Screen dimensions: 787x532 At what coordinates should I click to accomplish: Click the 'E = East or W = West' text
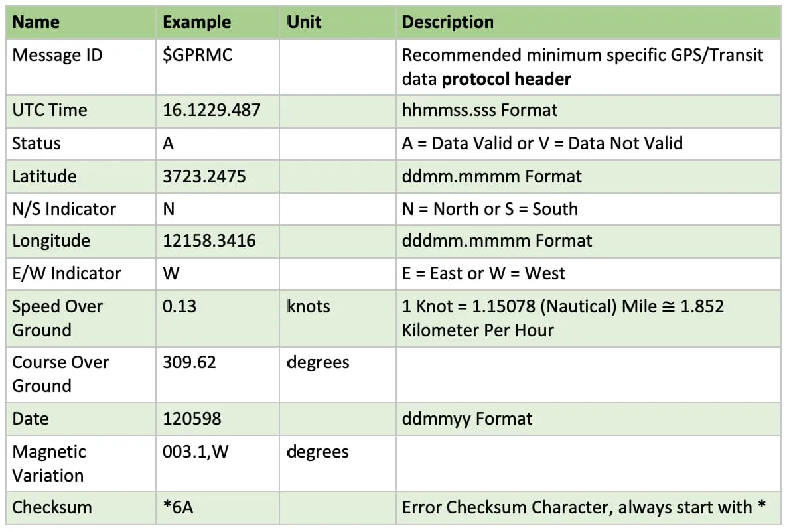(x=483, y=273)
